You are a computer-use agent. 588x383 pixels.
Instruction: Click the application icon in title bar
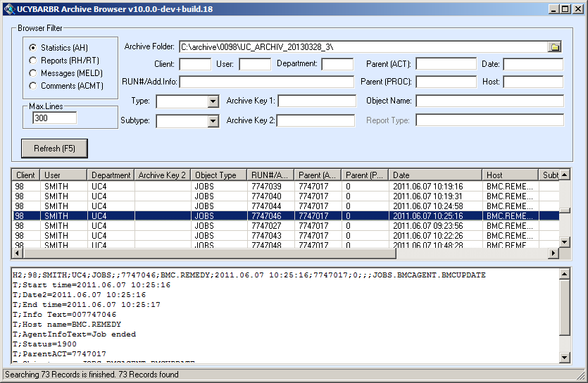pyautogui.click(x=10, y=9)
